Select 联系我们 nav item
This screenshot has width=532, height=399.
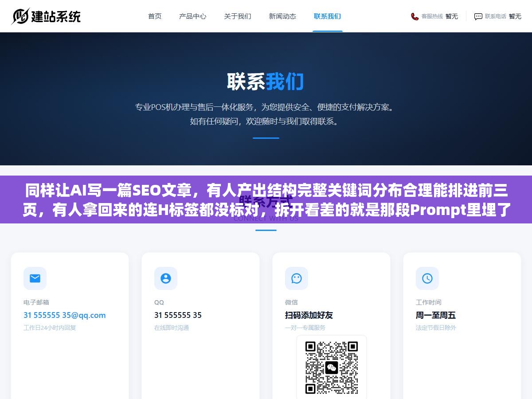tap(327, 16)
